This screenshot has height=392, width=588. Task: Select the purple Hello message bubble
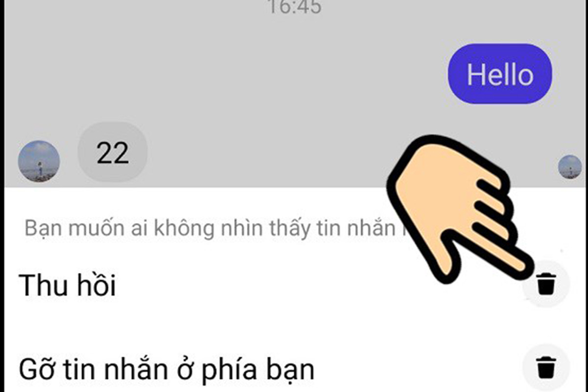[x=500, y=74]
